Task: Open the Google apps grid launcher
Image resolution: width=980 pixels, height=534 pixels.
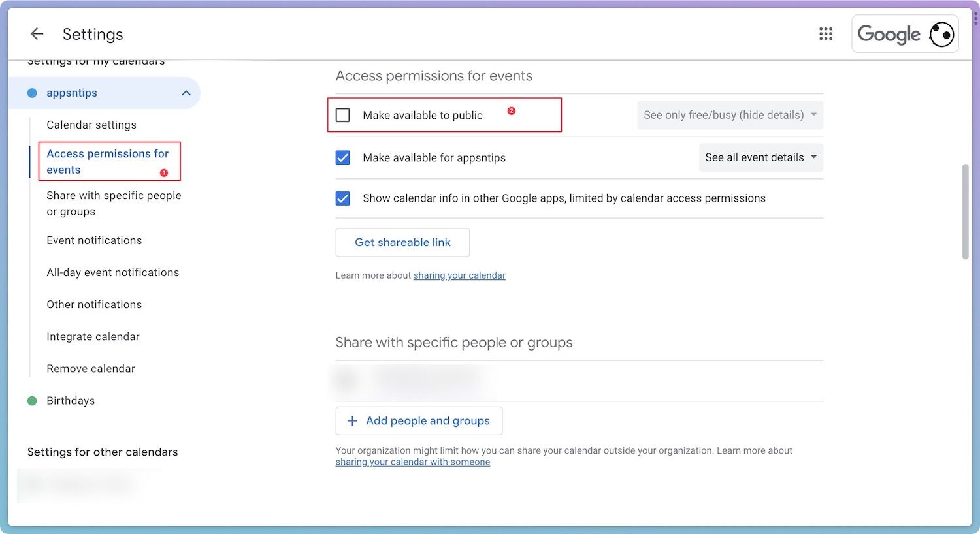Action: tap(826, 34)
